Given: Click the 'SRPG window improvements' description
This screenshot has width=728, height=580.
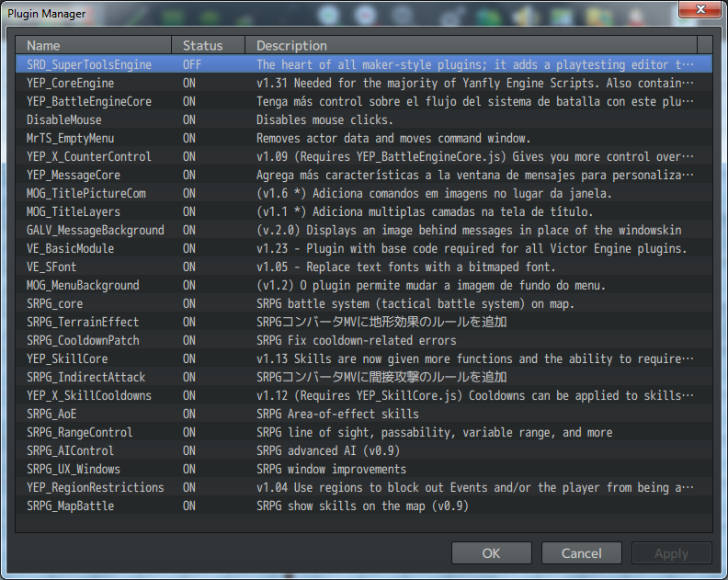Looking at the screenshot, I should 331,469.
